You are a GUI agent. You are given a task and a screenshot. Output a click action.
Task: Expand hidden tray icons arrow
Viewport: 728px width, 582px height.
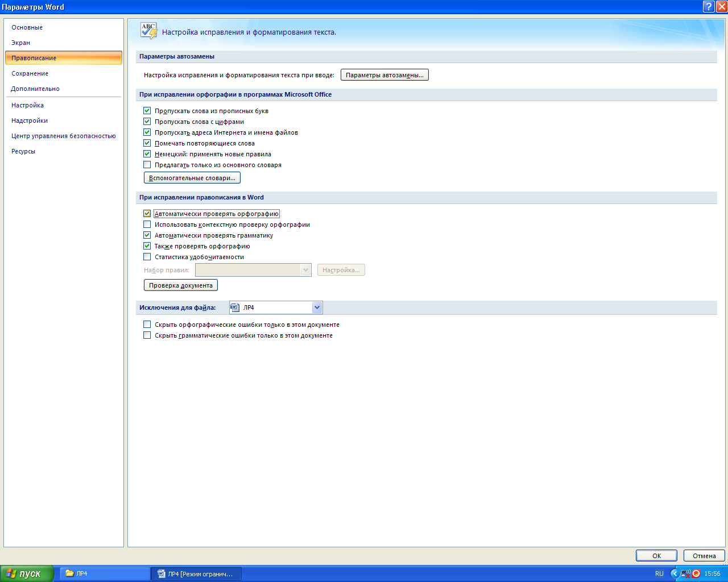[675, 573]
